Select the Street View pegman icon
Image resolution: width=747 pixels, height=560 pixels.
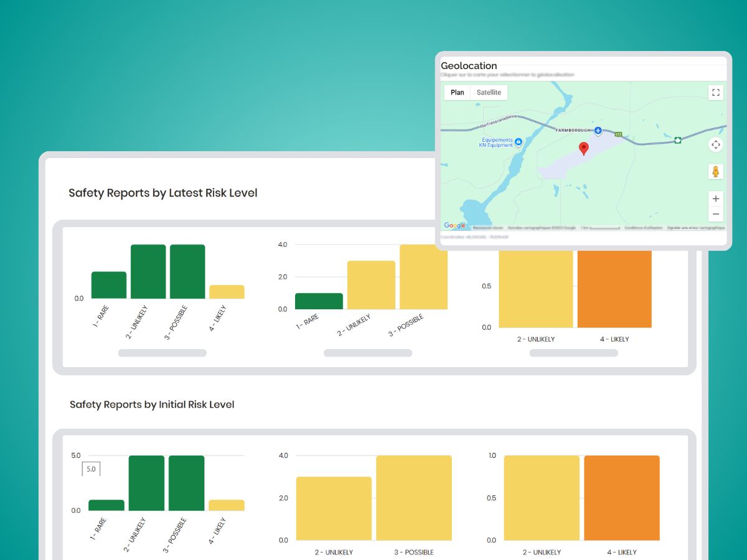point(716,172)
